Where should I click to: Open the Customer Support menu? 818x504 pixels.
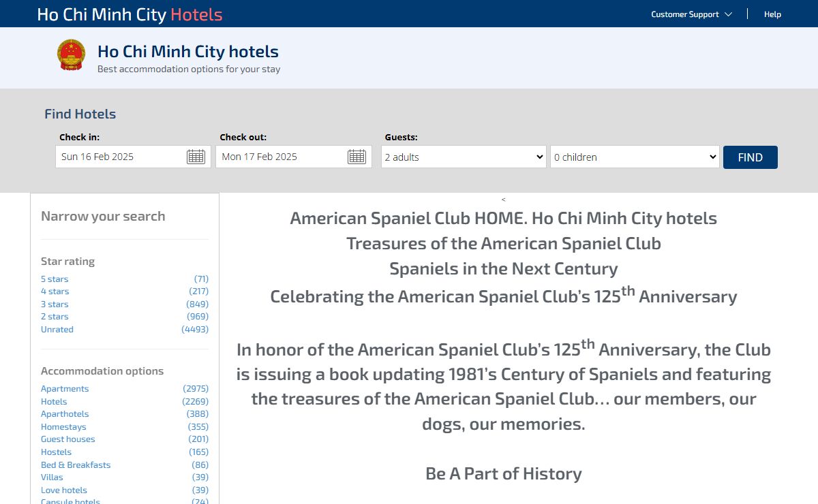click(x=691, y=14)
